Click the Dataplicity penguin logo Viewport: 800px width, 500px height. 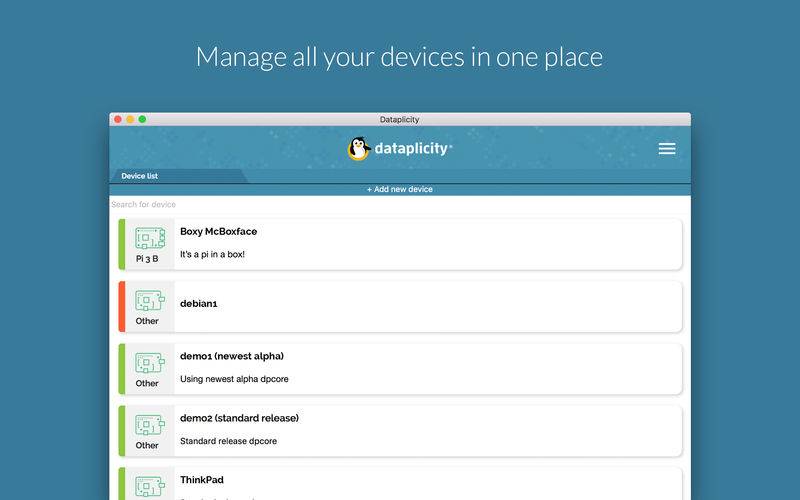[x=359, y=148]
